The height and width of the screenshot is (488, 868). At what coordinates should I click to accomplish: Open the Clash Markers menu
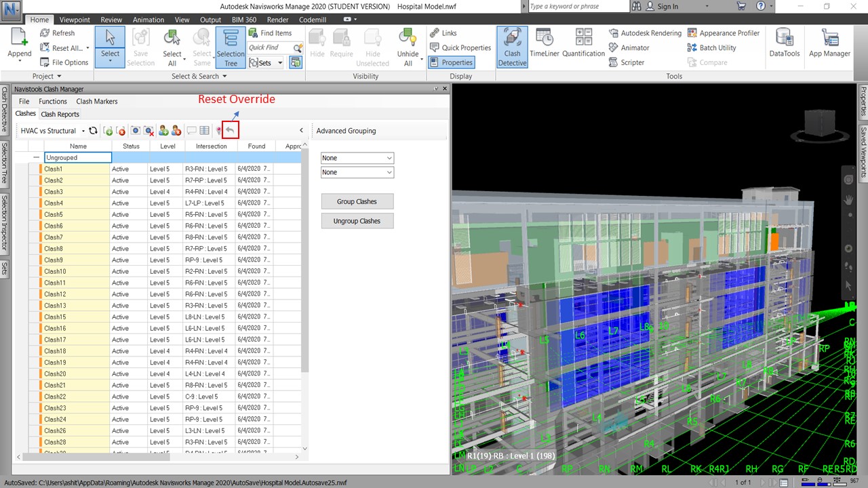(x=97, y=101)
